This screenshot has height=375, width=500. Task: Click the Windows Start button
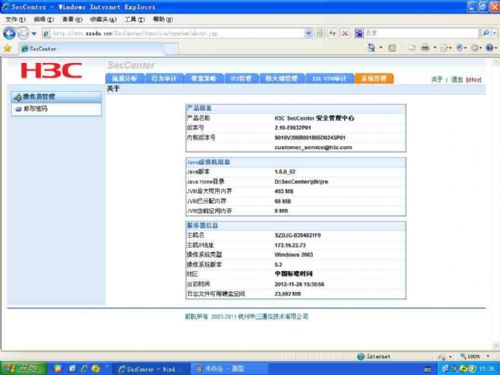tap(23, 368)
